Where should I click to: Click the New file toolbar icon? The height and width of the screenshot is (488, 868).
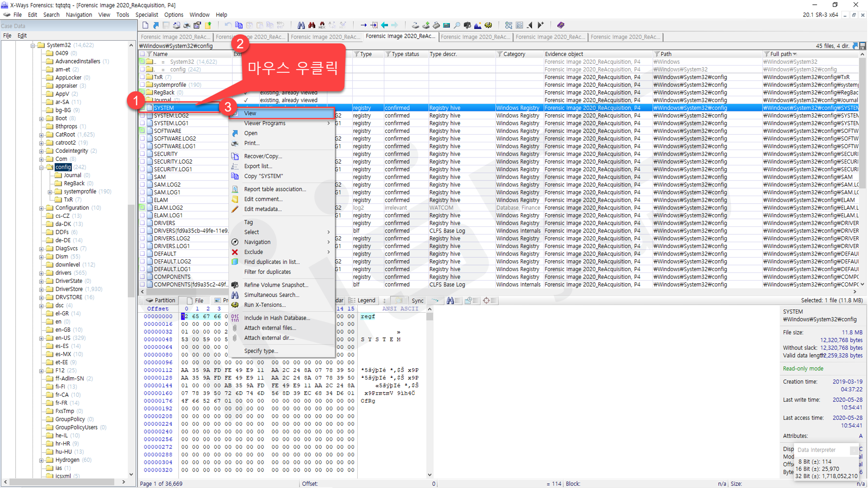[145, 25]
